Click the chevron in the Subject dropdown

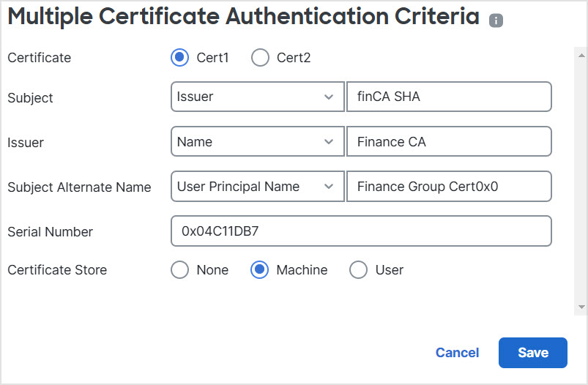tap(328, 97)
